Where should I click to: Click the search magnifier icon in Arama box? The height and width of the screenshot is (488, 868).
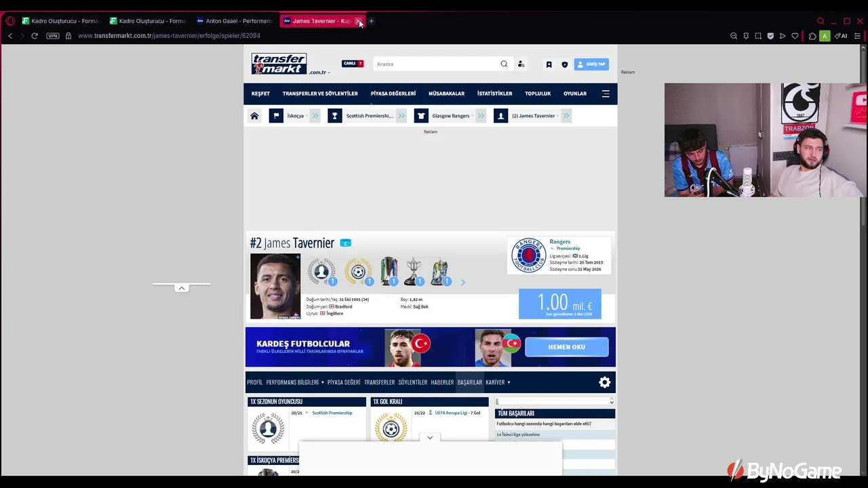pos(504,64)
